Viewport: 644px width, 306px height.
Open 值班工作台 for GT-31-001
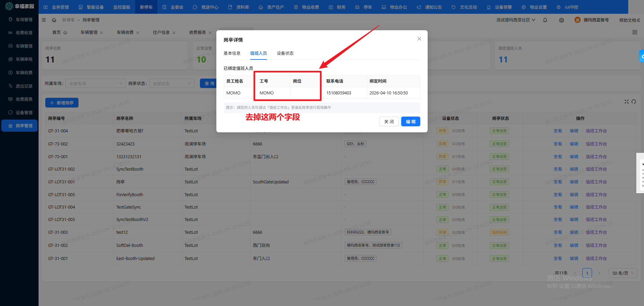(596, 259)
